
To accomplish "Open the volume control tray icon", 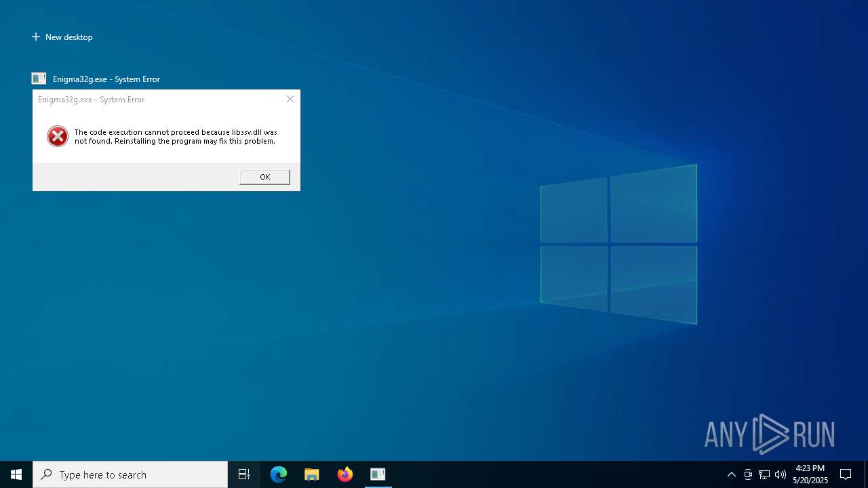I will [781, 474].
